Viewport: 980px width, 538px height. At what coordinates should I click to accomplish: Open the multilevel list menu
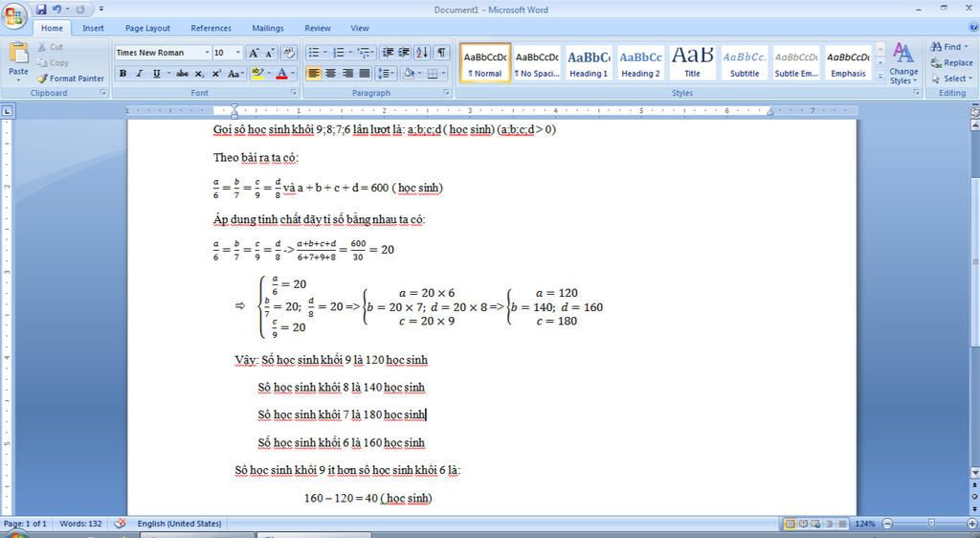pyautogui.click(x=366, y=53)
